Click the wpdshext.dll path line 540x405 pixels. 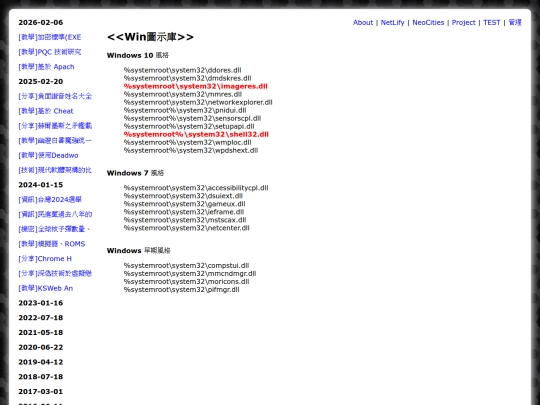point(191,150)
